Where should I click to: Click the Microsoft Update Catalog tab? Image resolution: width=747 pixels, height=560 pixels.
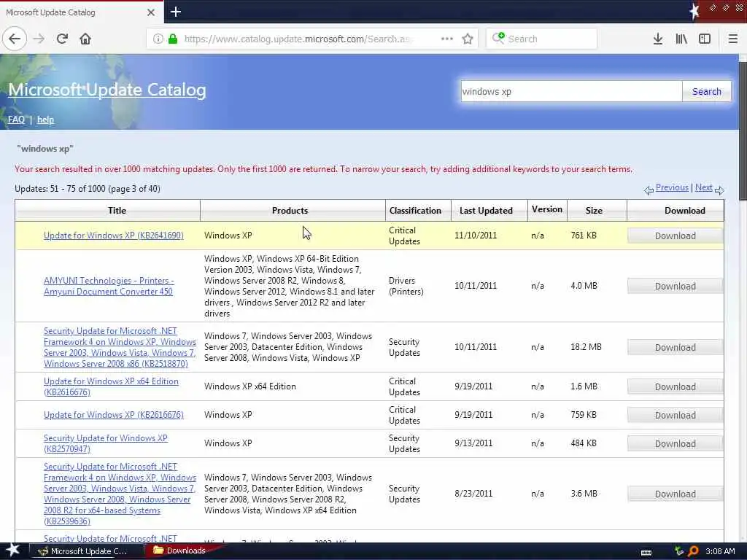coord(81,12)
